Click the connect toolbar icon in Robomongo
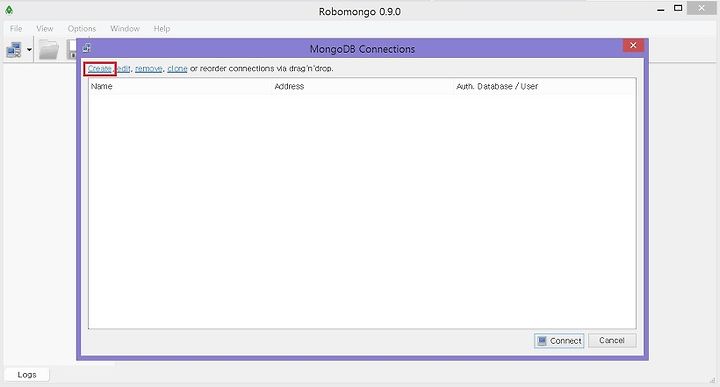The height and width of the screenshot is (387, 720). pos(14,50)
